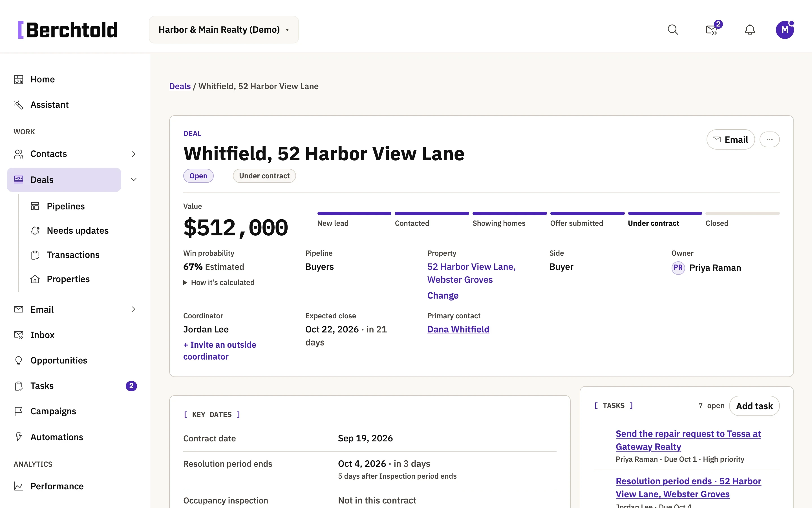Go to Inbox in the sidebar

point(42,335)
